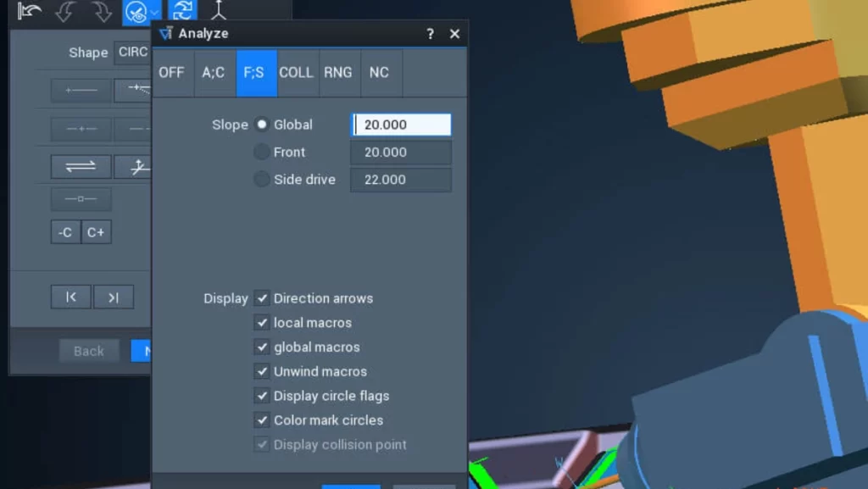The width and height of the screenshot is (868, 489).
Task: Uncheck the Direction arrows checkbox
Action: [262, 298]
